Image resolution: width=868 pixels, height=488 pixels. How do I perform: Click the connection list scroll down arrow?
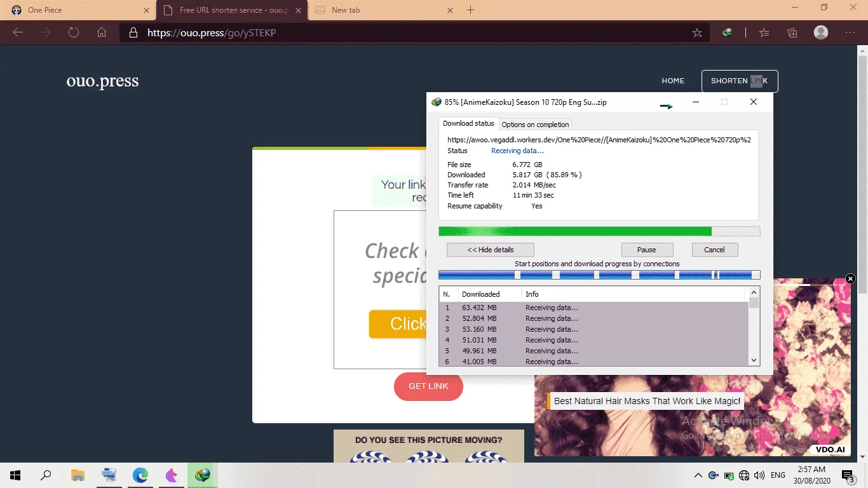tap(754, 360)
